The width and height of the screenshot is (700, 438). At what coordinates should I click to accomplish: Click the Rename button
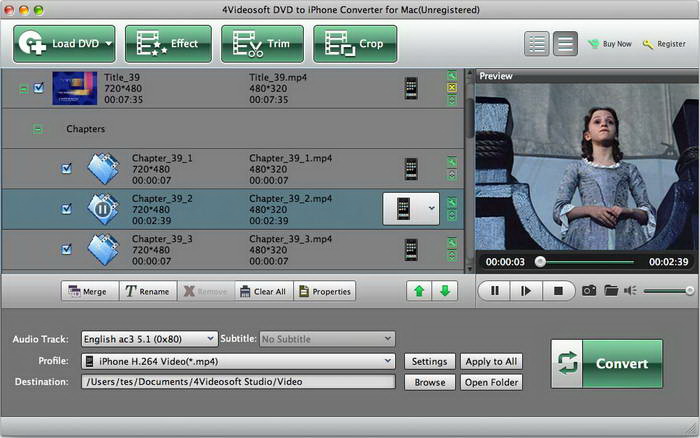click(x=148, y=291)
